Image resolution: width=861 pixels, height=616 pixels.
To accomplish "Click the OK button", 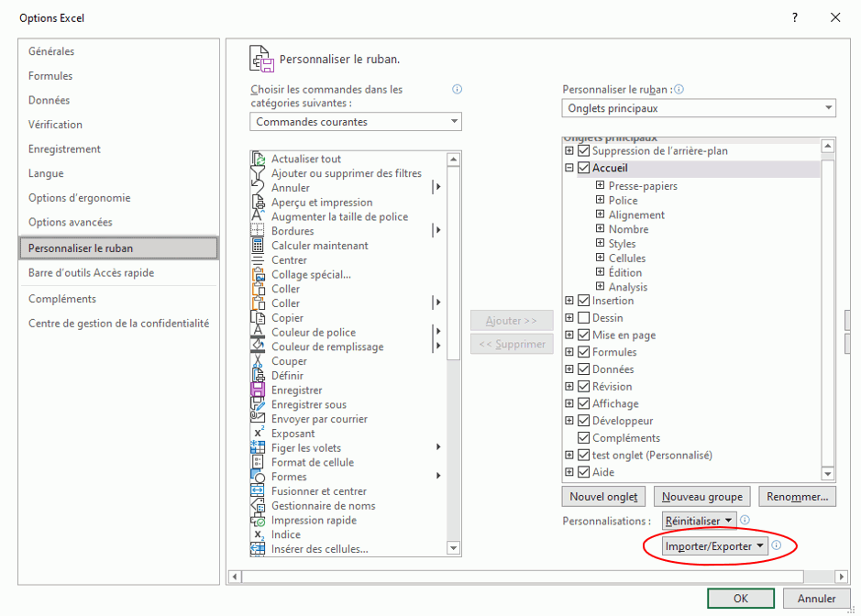I will coord(741,599).
